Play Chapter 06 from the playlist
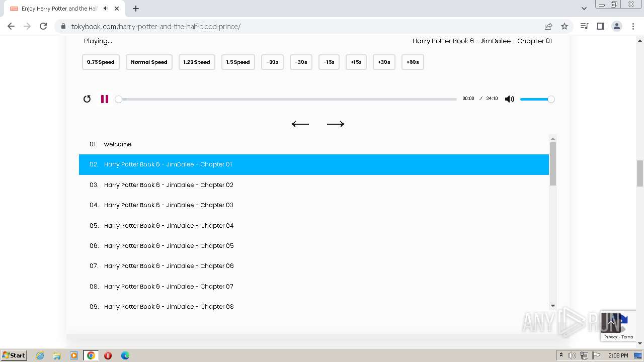This screenshot has height=362, width=644. pyautogui.click(x=314, y=266)
